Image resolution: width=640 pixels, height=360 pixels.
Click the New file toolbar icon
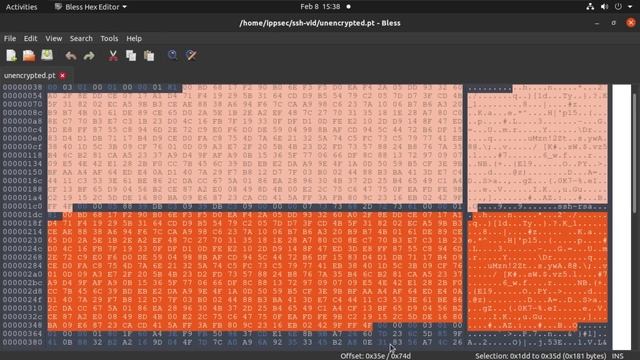coord(11,56)
